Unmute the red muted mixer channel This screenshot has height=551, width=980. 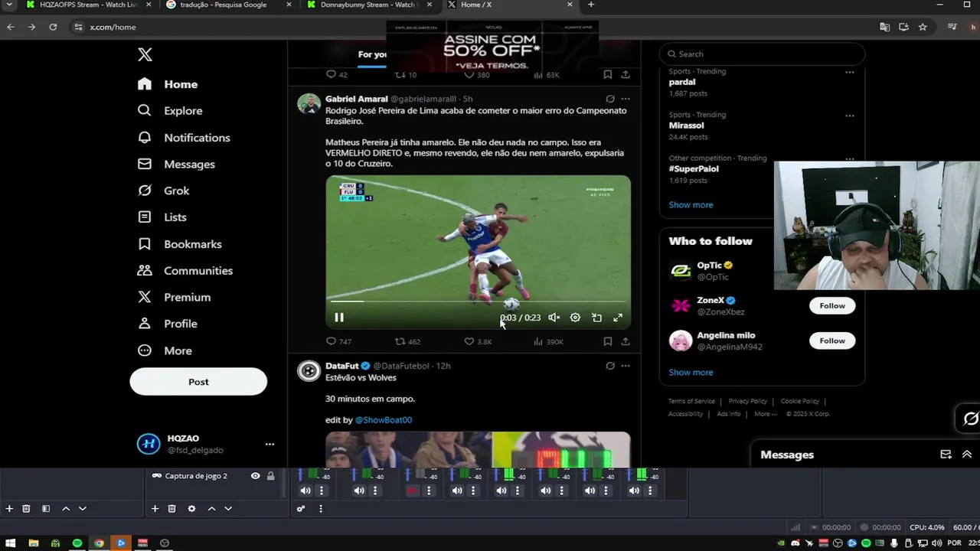coord(413,491)
